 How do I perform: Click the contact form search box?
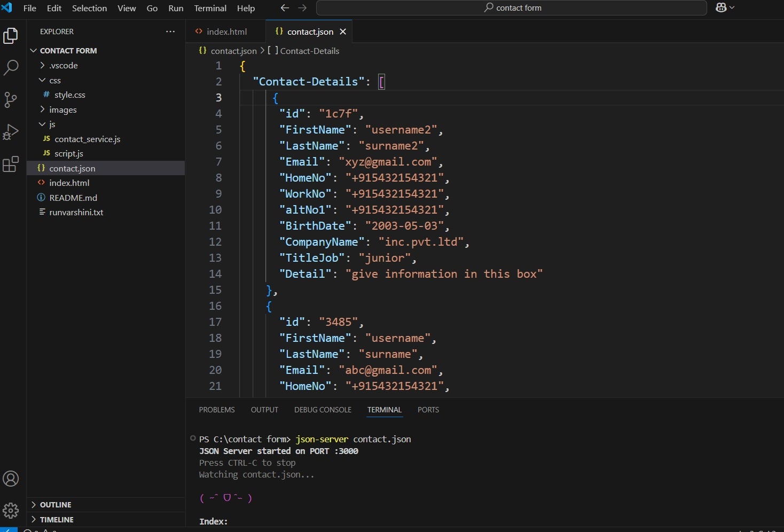[512, 8]
